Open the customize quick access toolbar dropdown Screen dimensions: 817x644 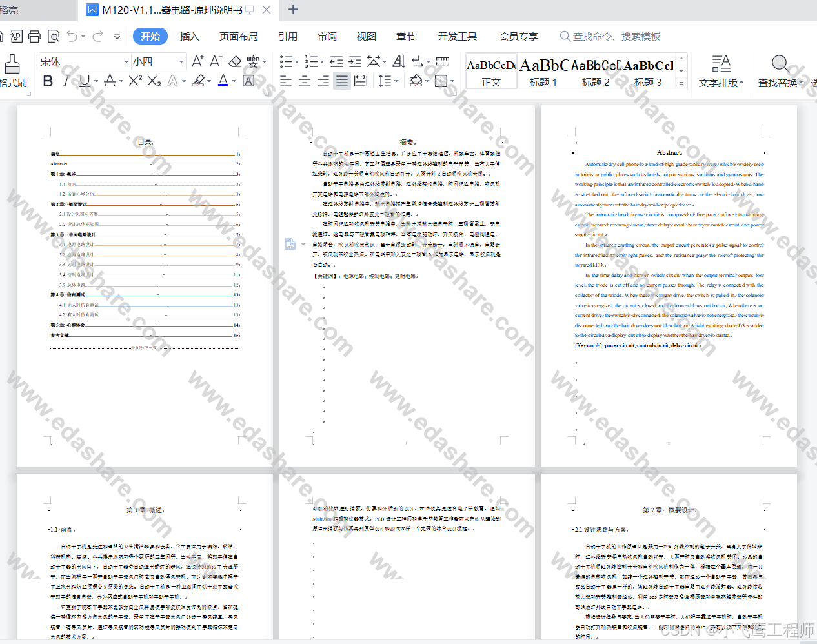click(x=117, y=36)
